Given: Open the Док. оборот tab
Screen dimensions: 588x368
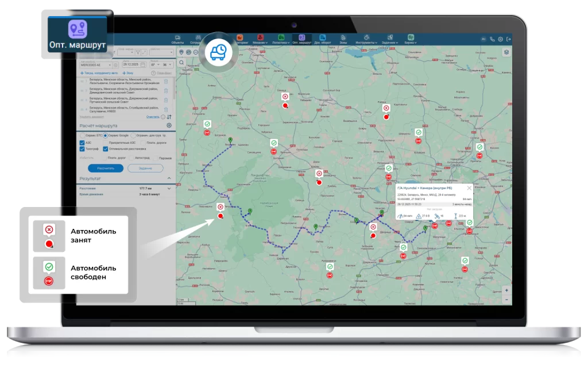Looking at the screenshot, I should tap(323, 39).
